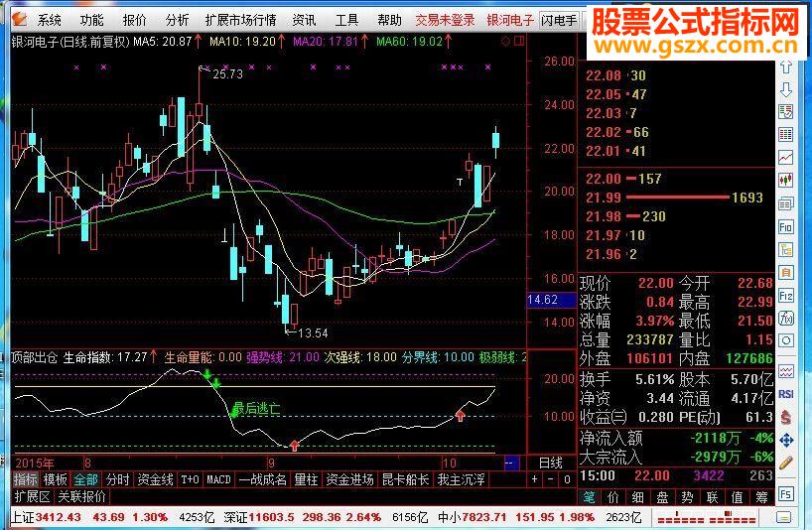812x530 pixels.
Task: Open the yellow note icon at sidebar bottom
Action: (784, 517)
